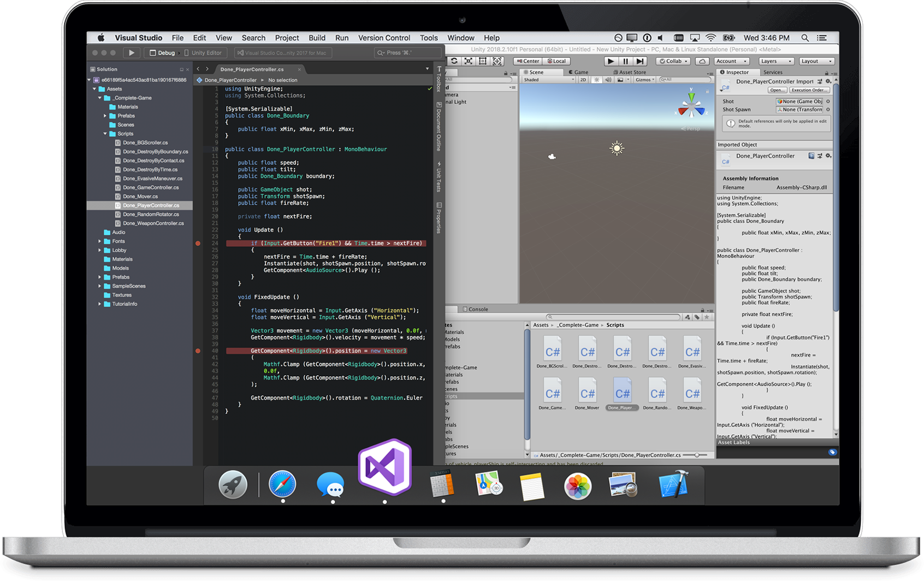Filter project search by label icon
The height and width of the screenshot is (581, 924).
[697, 317]
